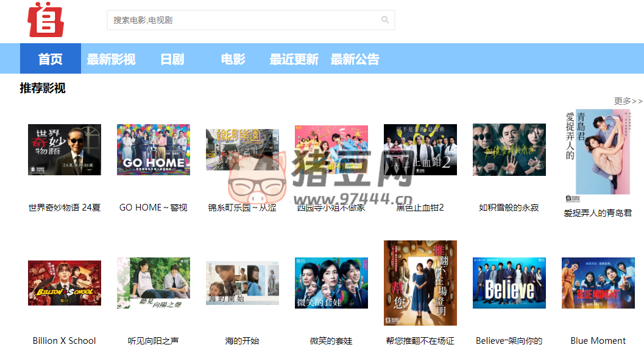Click the 听见向阳之声 title link
The width and height of the screenshot is (644, 353).
point(154,341)
